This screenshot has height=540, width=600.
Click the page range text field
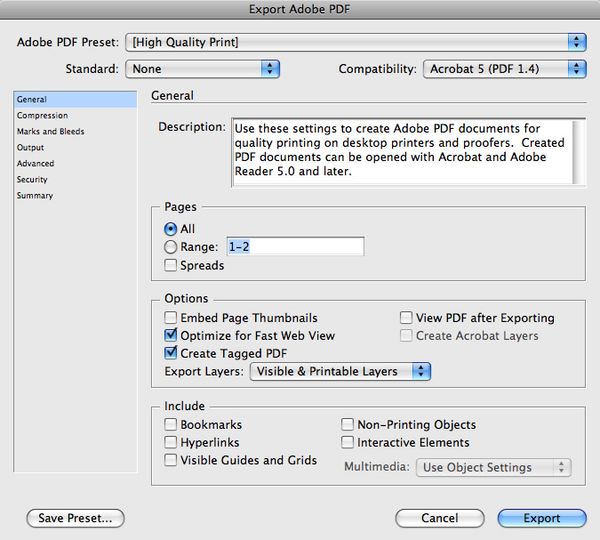click(294, 246)
